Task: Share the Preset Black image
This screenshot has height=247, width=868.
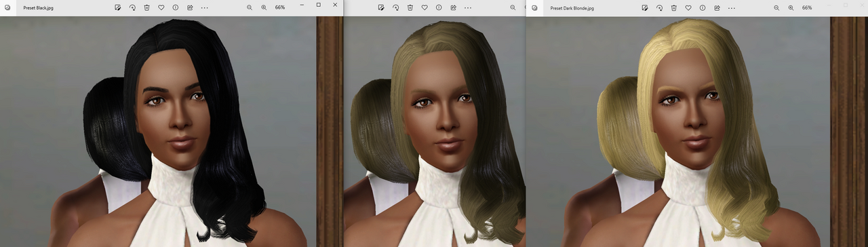Action: [x=189, y=7]
